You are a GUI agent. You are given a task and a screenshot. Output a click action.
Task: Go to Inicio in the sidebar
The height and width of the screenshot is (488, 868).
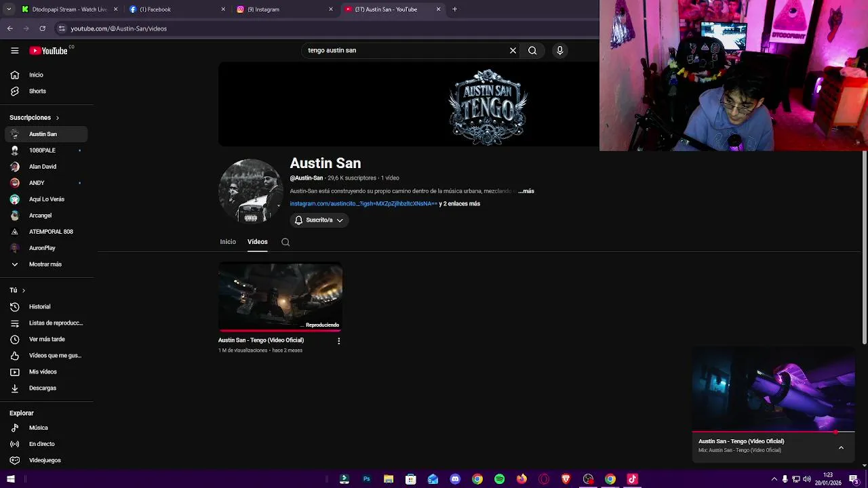46,75
